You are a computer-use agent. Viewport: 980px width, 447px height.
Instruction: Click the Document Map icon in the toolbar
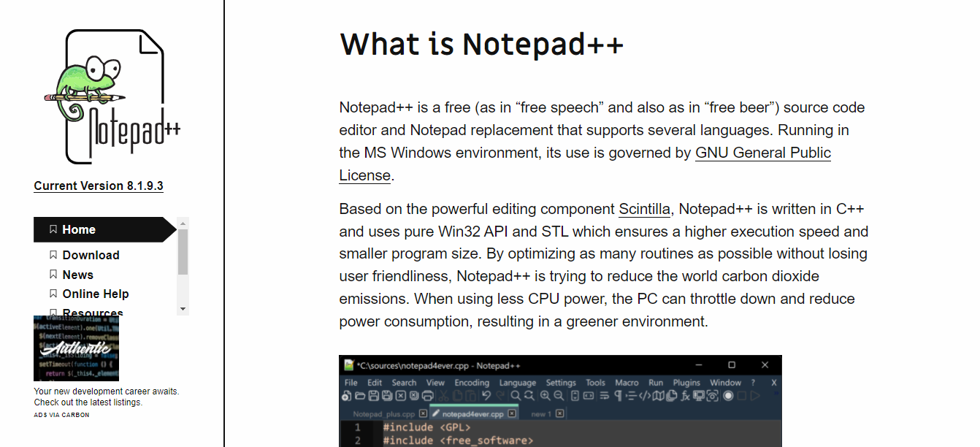tap(659, 396)
